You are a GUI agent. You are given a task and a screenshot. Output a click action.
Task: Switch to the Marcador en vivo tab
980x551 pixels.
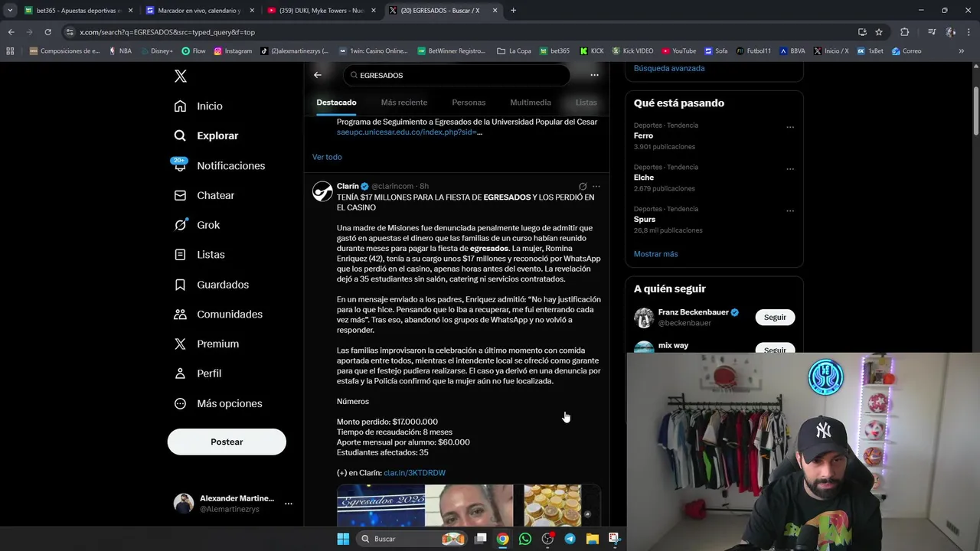coord(199,11)
